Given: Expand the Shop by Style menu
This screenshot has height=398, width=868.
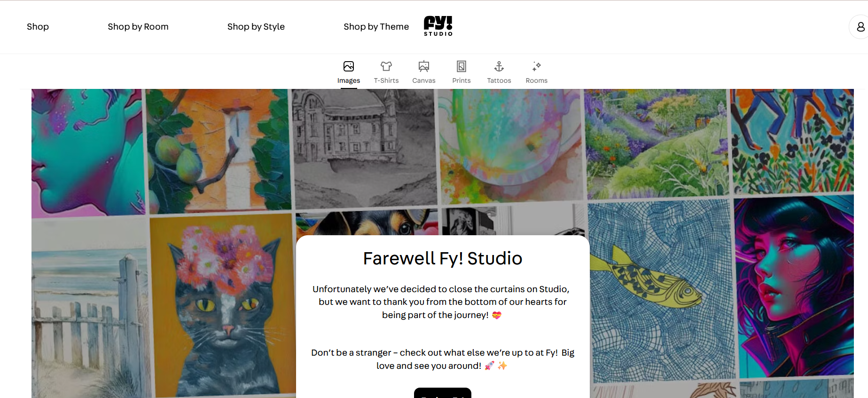Looking at the screenshot, I should pyautogui.click(x=256, y=27).
